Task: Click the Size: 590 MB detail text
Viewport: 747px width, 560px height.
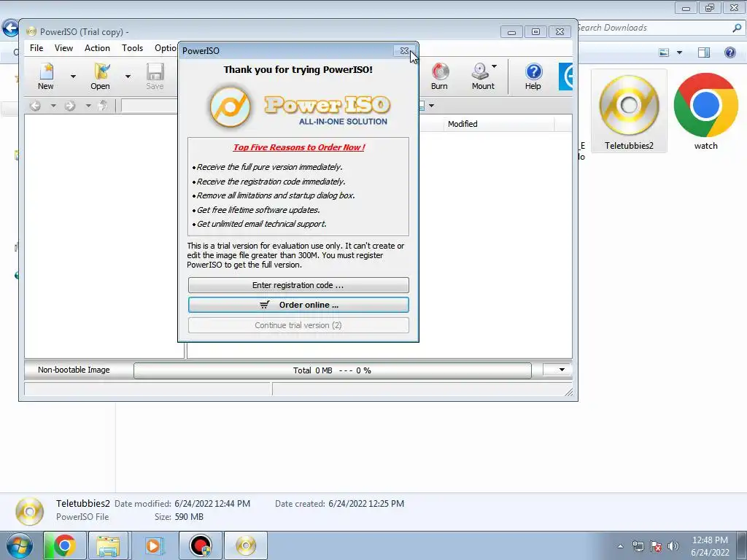Action: (x=179, y=517)
